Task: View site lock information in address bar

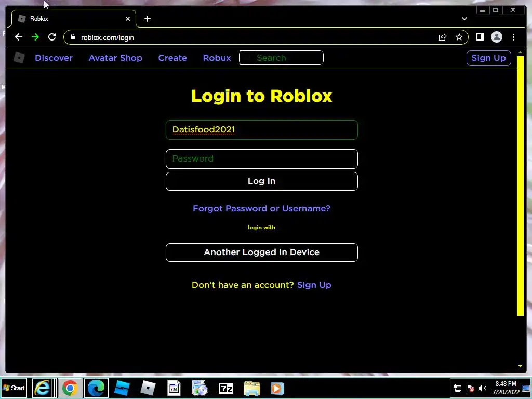Action: coord(73,37)
